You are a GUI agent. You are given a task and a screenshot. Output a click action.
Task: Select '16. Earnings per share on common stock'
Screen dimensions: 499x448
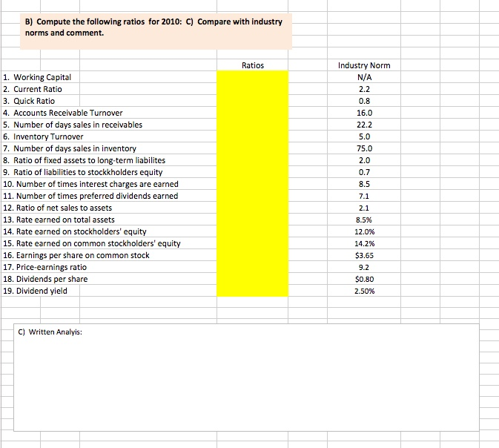pyautogui.click(x=76, y=255)
